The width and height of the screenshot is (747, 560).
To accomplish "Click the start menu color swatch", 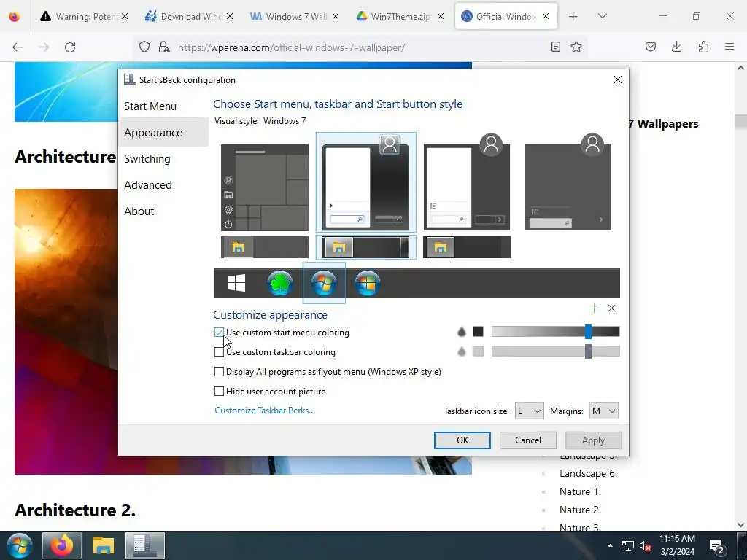I will [x=478, y=332].
